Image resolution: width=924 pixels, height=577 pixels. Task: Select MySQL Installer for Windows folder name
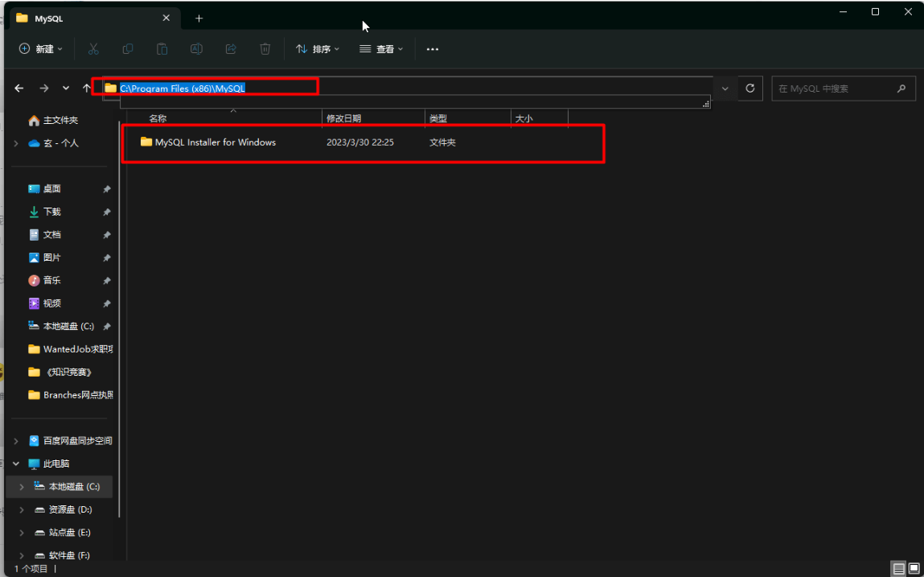pos(215,142)
